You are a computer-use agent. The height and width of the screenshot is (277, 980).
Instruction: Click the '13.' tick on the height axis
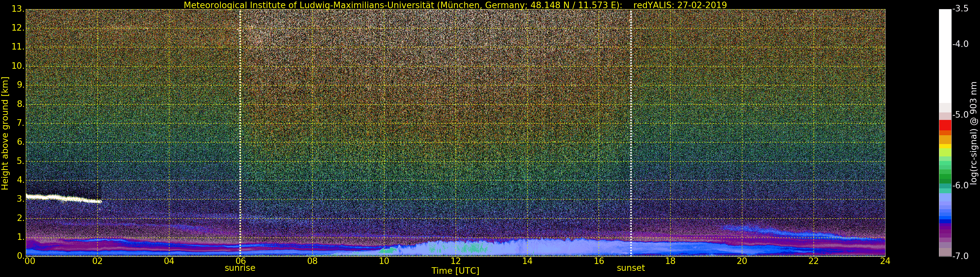pyautogui.click(x=18, y=9)
